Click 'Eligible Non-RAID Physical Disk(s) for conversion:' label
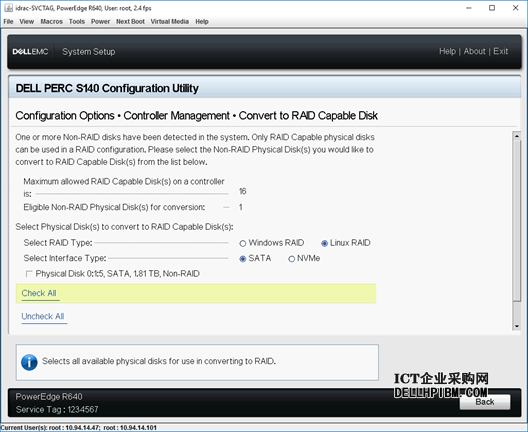 pos(114,207)
